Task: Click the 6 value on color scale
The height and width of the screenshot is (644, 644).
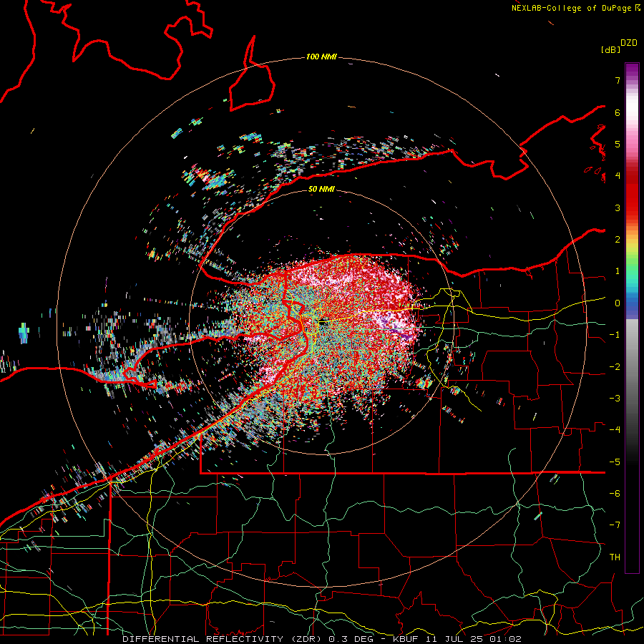Action: [618, 112]
